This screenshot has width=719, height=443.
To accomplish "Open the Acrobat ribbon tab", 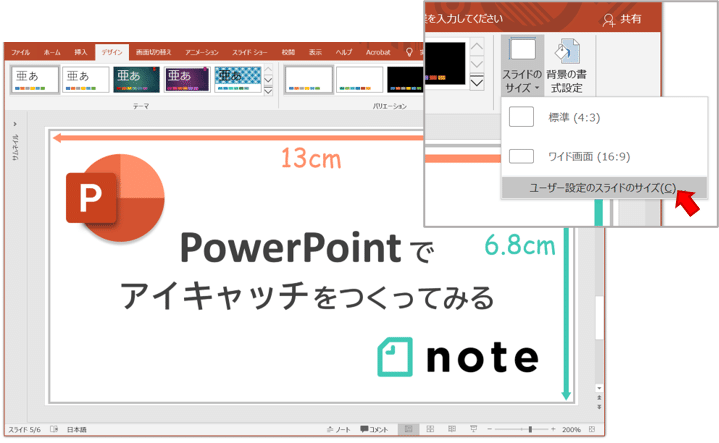I will point(378,52).
